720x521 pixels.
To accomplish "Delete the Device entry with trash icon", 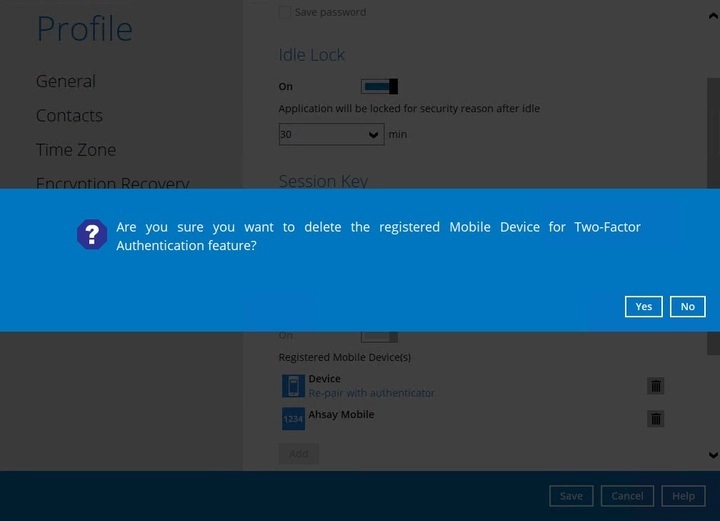I will (656, 386).
